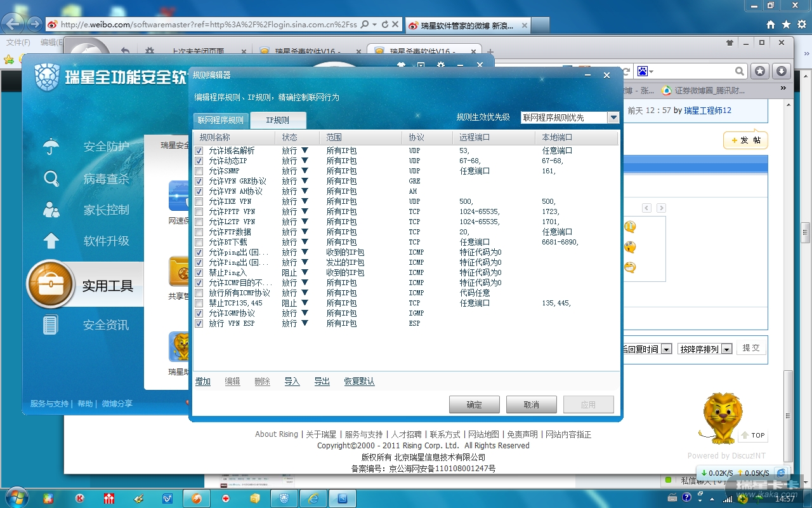This screenshot has width=812, height=508.
Task: Click the 确定 button in rule editor
Action: point(475,404)
